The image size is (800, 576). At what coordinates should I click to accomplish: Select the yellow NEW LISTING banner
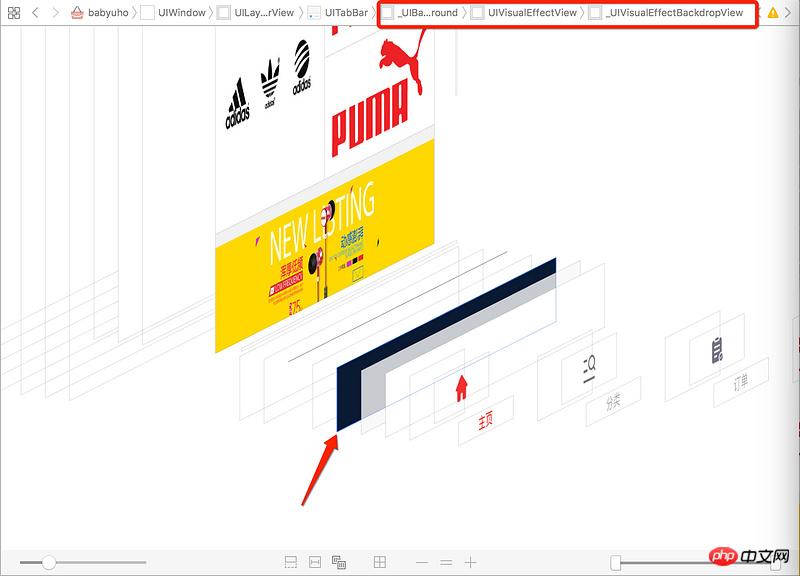coord(325,247)
